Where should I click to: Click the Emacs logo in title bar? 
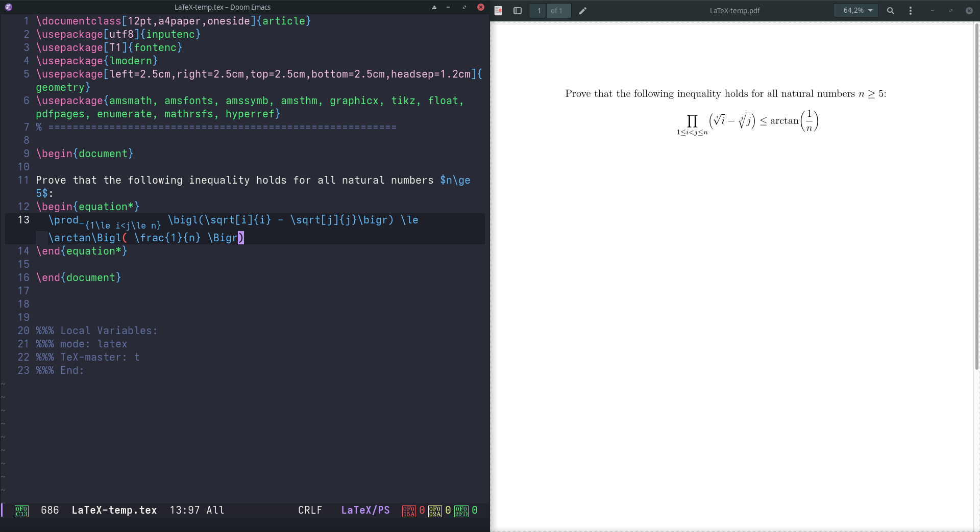tap(9, 7)
